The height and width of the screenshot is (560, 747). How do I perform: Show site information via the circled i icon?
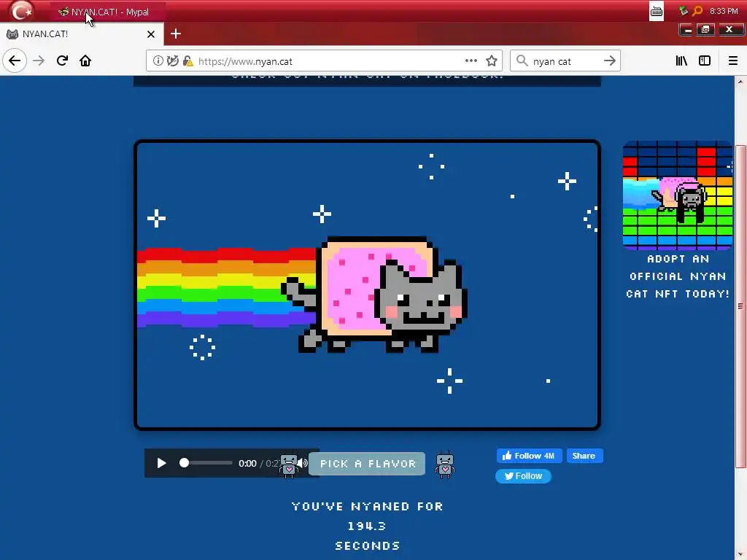point(158,61)
